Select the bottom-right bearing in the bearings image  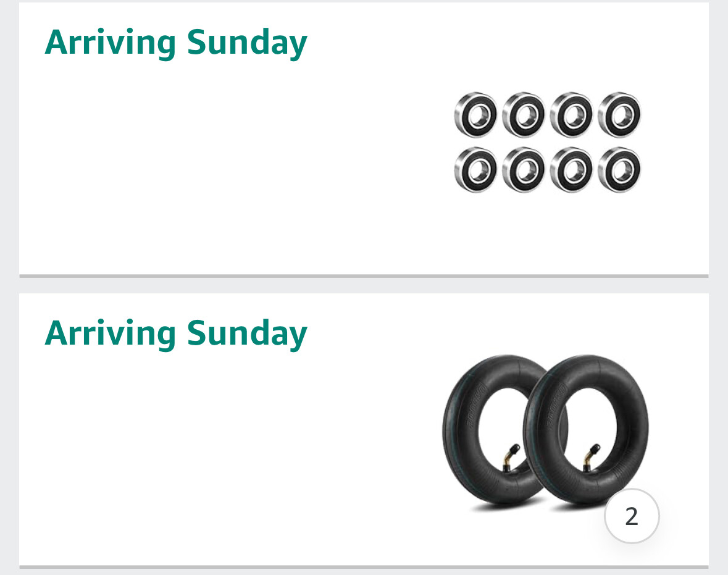point(619,170)
